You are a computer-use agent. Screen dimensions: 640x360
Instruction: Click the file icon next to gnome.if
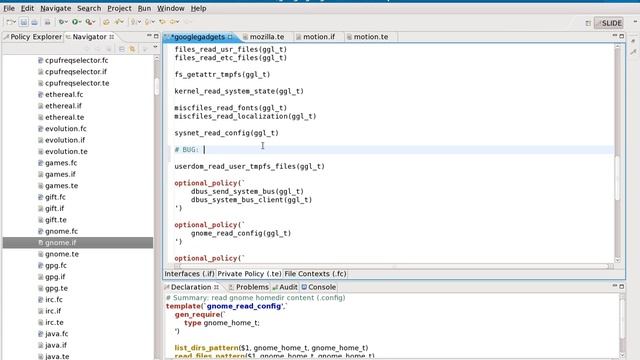[x=40, y=242]
